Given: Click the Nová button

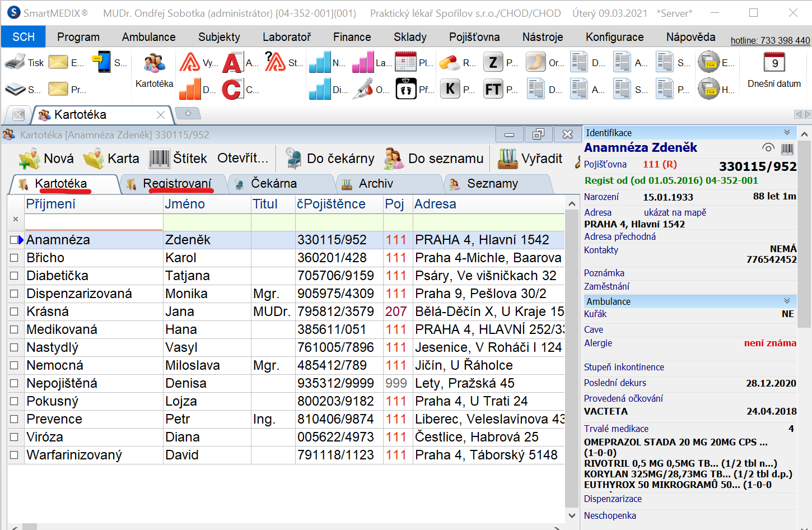Looking at the screenshot, I should [x=46, y=159].
